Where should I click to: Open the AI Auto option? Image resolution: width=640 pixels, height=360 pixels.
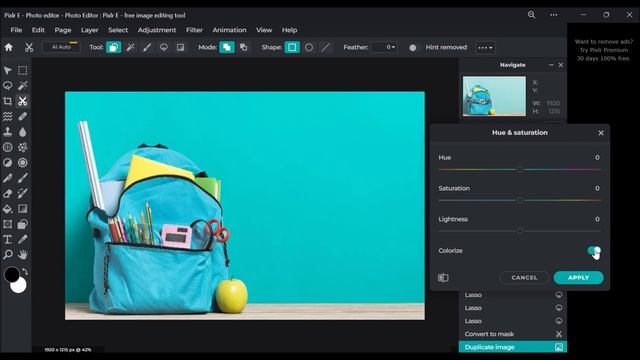(x=61, y=47)
